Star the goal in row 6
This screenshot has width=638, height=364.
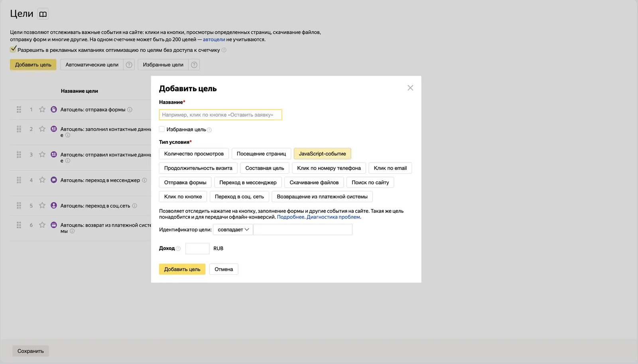42,225
